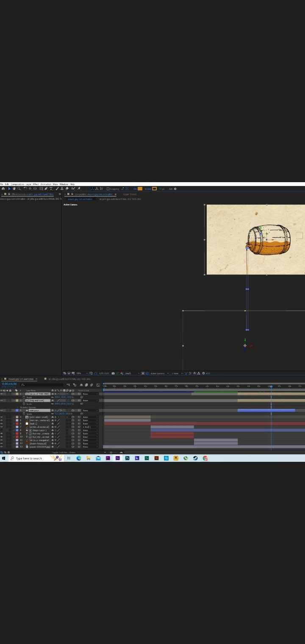Open the Layer menu
The width and height of the screenshot is (305, 644).
(28, 184)
